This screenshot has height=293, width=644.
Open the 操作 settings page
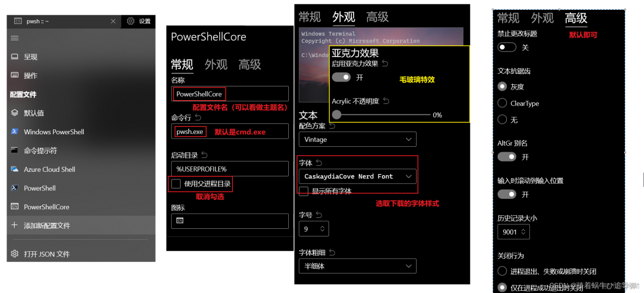tap(81, 76)
